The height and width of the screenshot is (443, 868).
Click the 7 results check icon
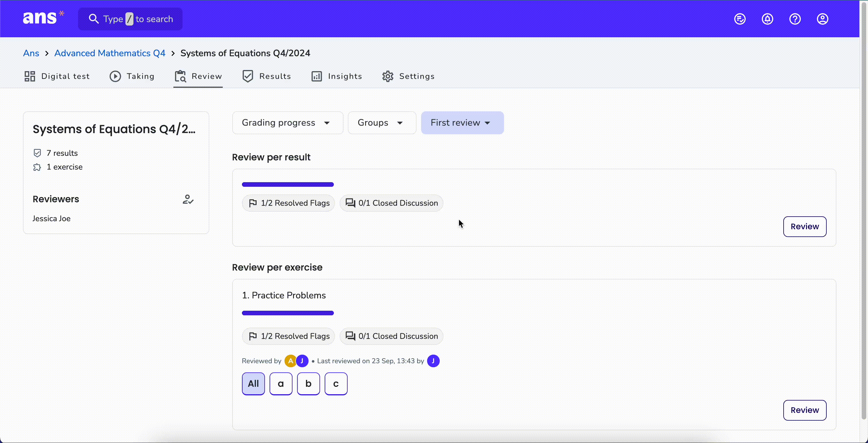point(37,153)
